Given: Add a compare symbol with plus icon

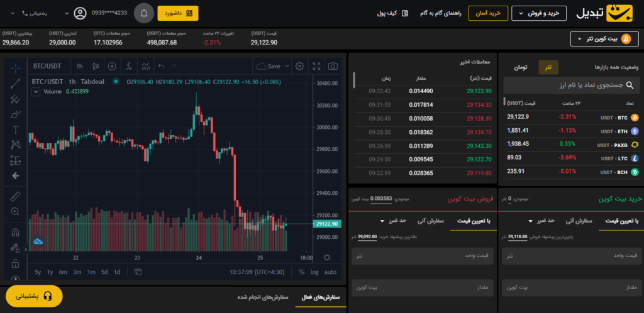Looking at the screenshot, I should pos(112,66).
